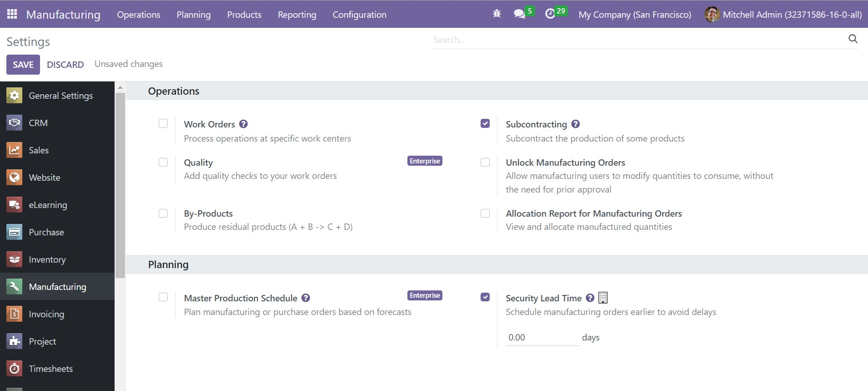Viewport: 868px width, 391px height.
Task: Select the Timesheets stopwatch icon
Action: tap(15, 369)
